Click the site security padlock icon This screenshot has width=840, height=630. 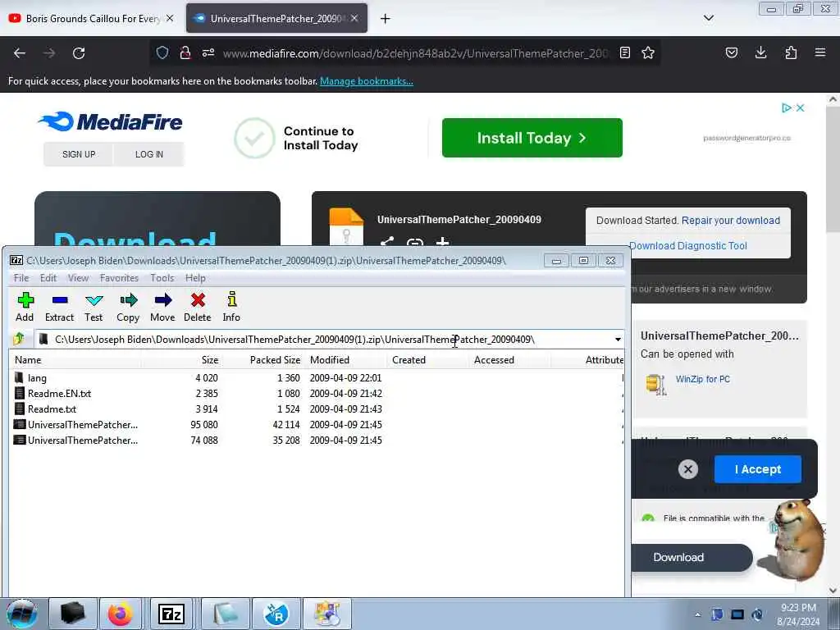[185, 52]
